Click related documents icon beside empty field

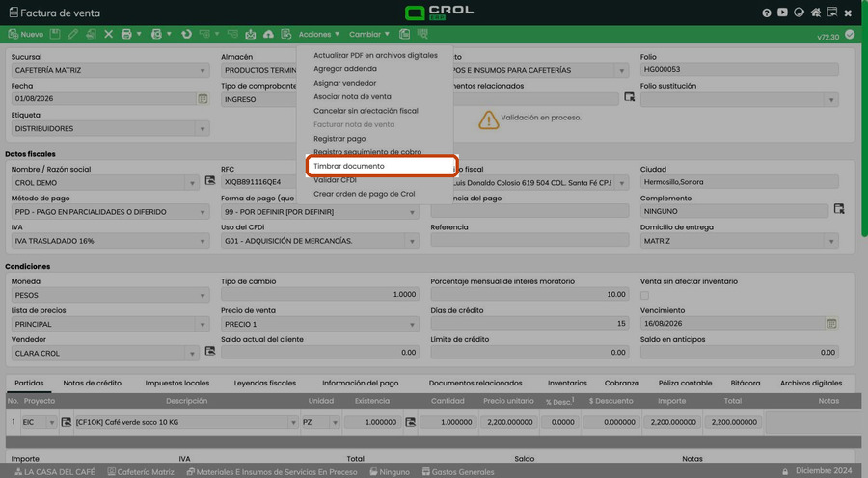coord(630,96)
